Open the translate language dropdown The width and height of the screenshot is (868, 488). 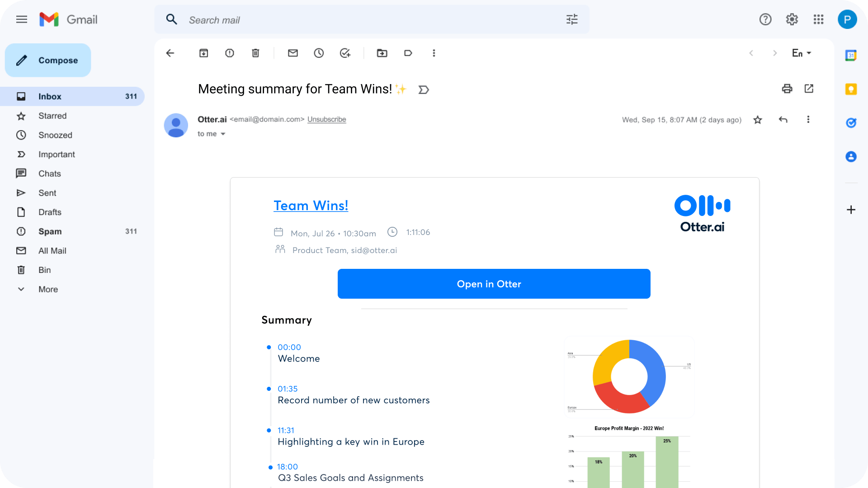[801, 53]
